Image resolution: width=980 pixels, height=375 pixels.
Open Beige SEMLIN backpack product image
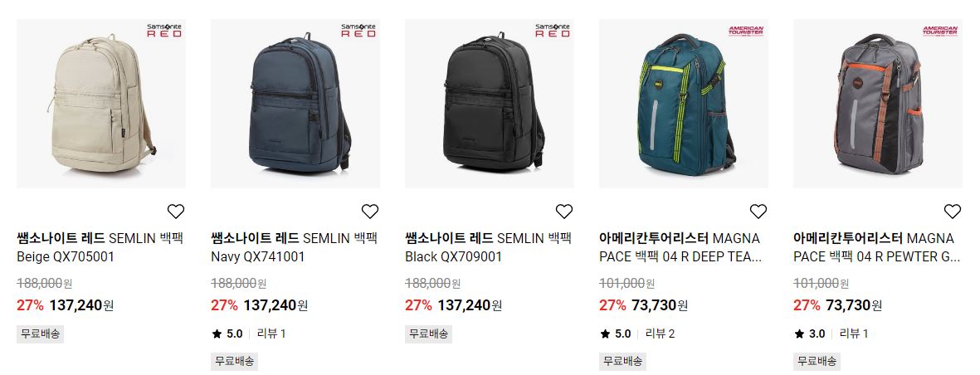click(101, 104)
